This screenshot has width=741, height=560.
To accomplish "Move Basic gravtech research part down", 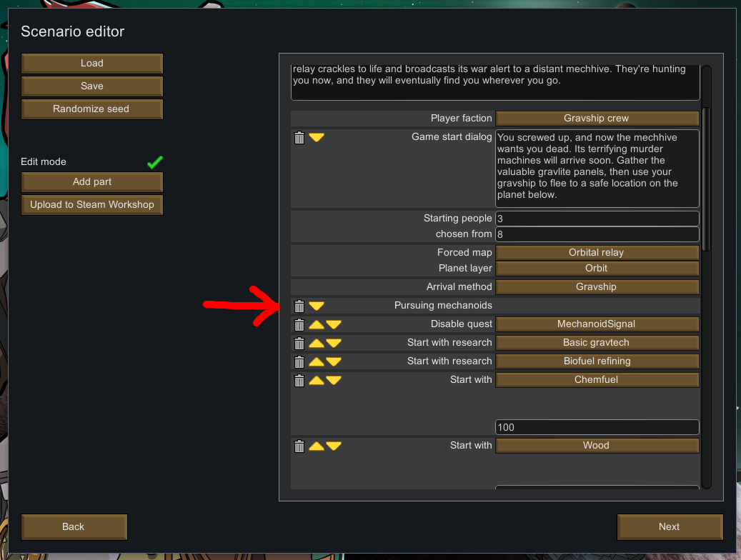I will pyautogui.click(x=334, y=343).
